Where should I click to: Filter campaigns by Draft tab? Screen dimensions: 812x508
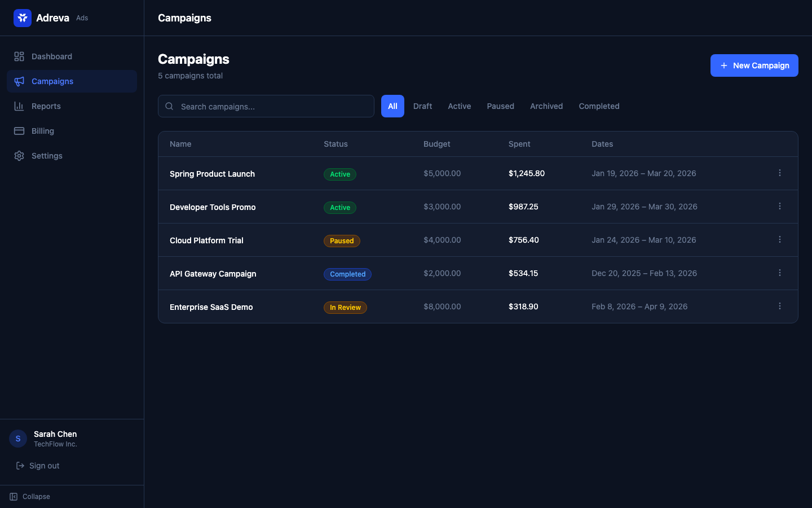(x=422, y=106)
